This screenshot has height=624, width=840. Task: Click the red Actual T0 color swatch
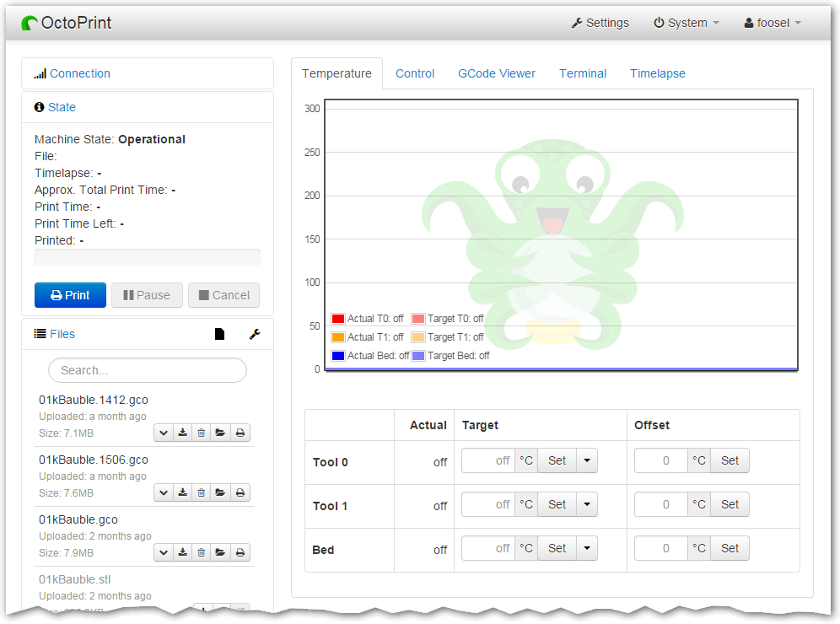337,319
